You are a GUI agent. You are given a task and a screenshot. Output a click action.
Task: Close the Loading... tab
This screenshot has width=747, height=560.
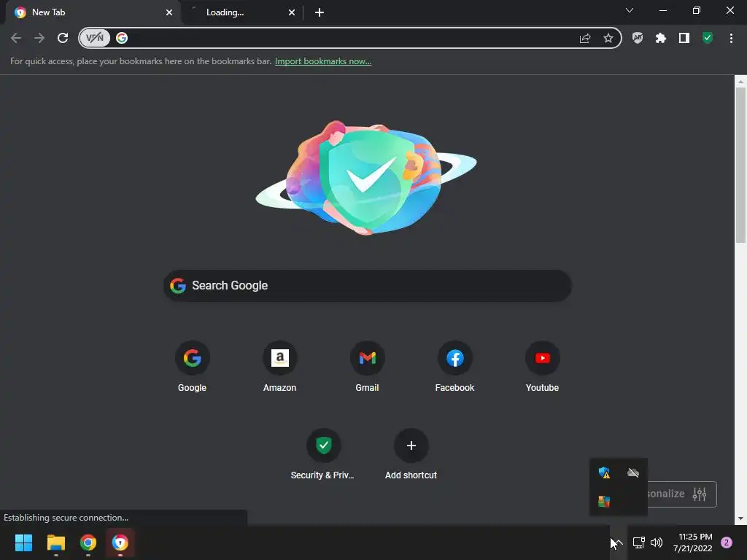292,12
